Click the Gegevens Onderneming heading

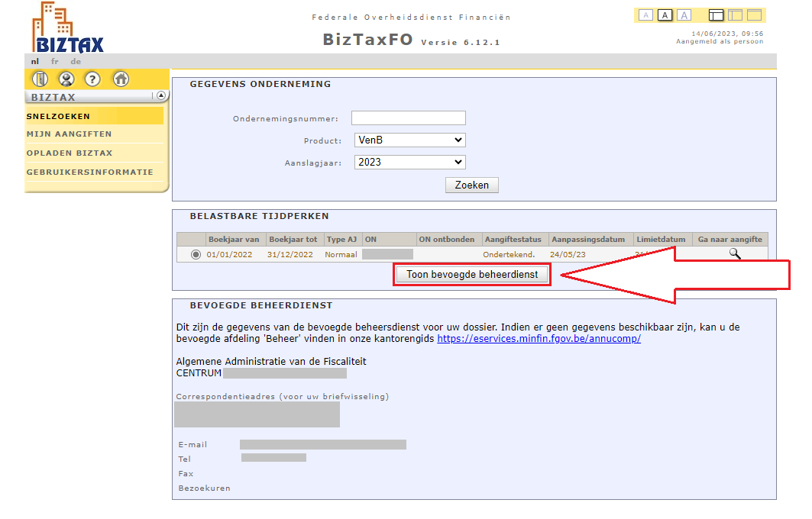pyautogui.click(x=260, y=84)
